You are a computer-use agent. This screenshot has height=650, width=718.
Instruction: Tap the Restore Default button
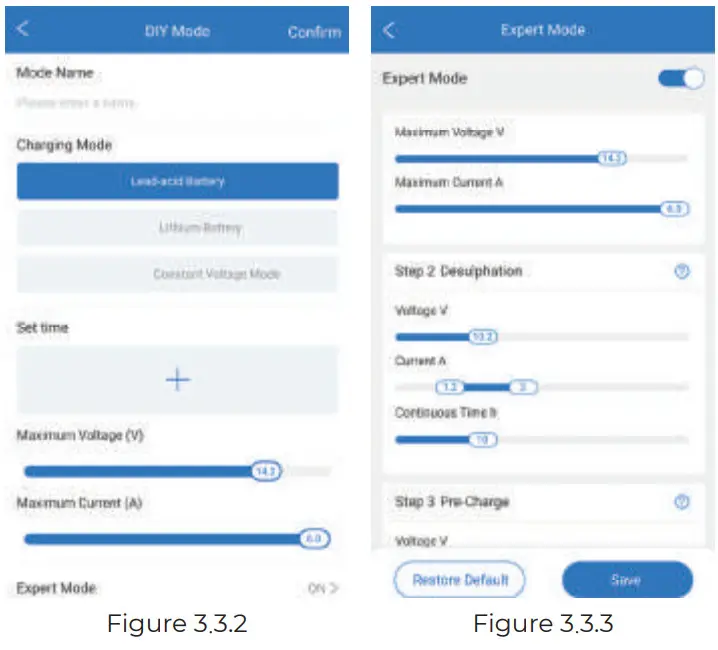(460, 580)
